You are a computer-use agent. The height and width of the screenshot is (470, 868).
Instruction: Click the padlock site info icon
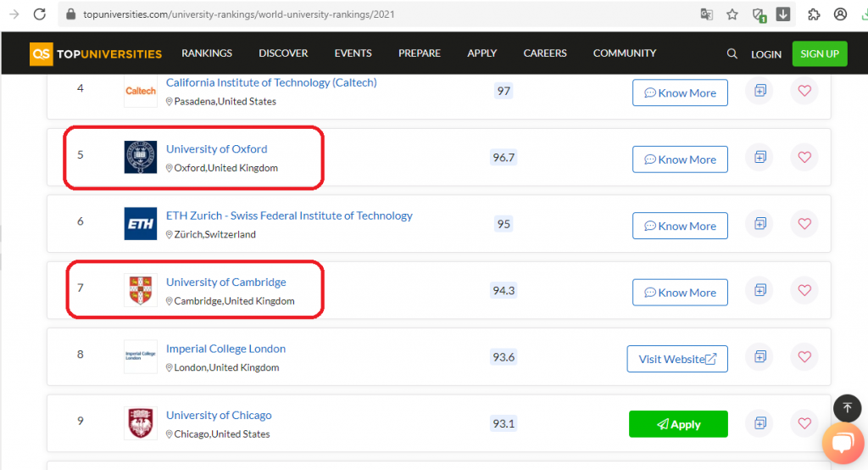(x=70, y=14)
